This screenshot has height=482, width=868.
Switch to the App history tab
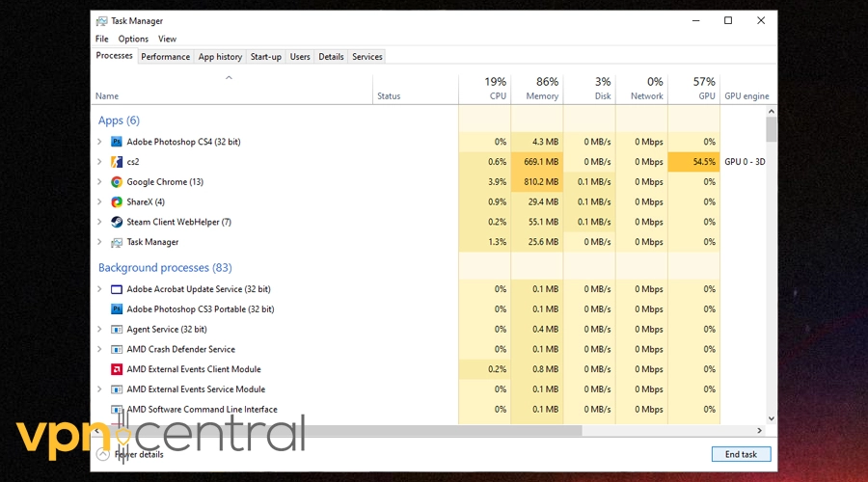(x=220, y=57)
